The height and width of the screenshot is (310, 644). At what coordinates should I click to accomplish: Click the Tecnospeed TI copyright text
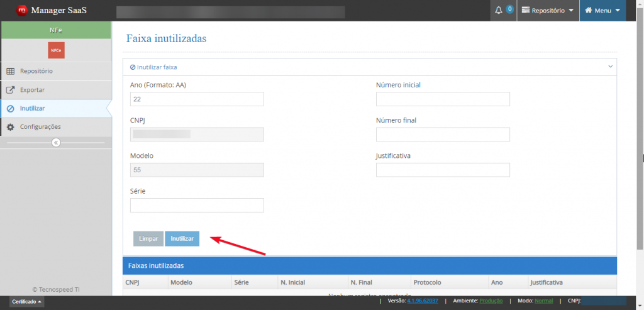pos(56,289)
